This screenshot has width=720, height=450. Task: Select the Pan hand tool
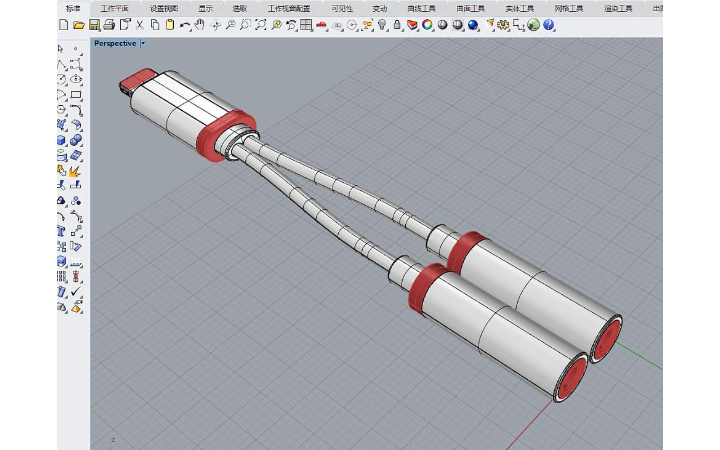pyautogui.click(x=199, y=24)
